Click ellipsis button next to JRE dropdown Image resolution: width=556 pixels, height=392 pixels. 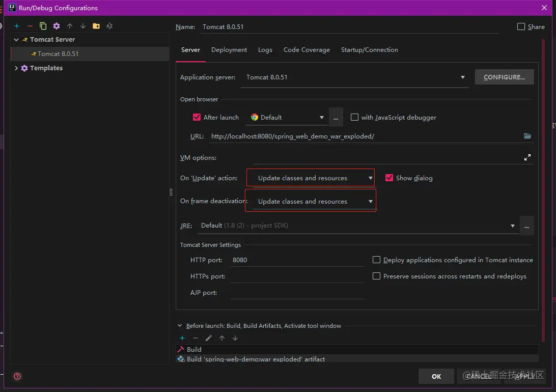[x=526, y=226]
